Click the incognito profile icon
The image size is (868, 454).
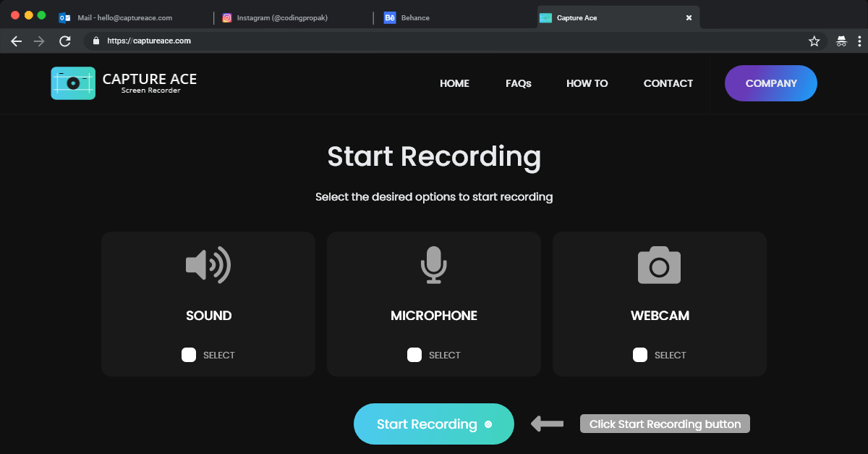[x=841, y=41]
